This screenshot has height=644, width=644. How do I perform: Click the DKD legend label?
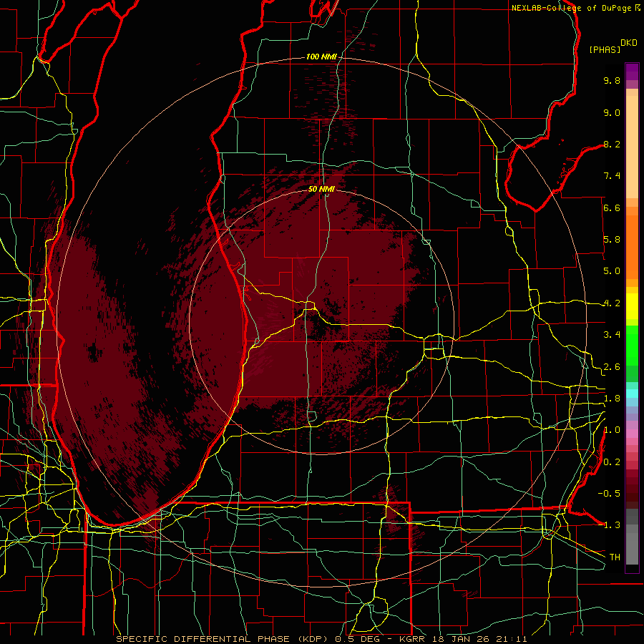click(629, 43)
